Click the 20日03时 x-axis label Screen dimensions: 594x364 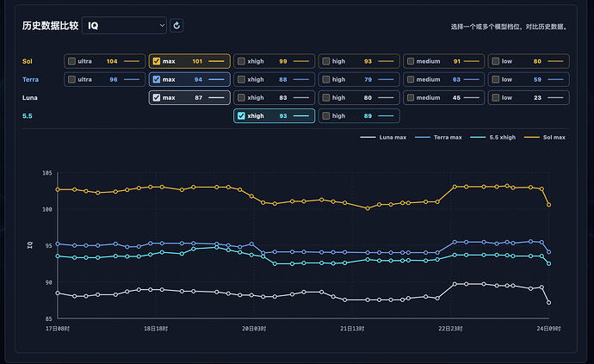point(254,329)
